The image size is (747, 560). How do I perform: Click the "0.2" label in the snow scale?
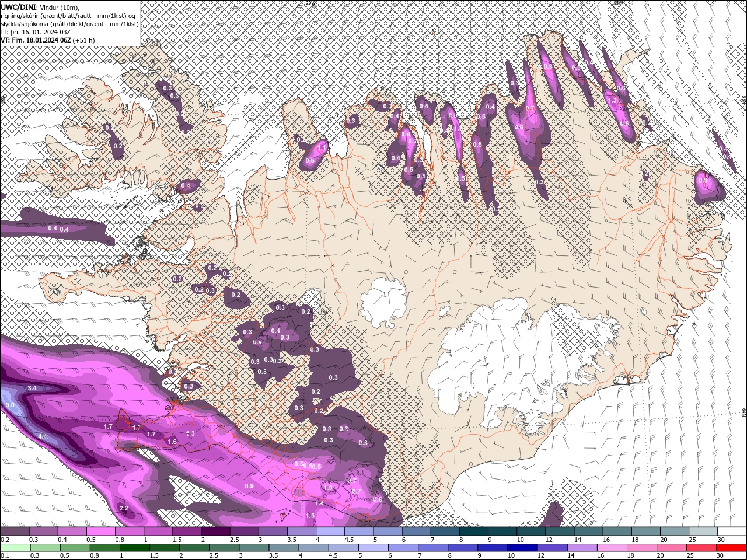coord(5,540)
